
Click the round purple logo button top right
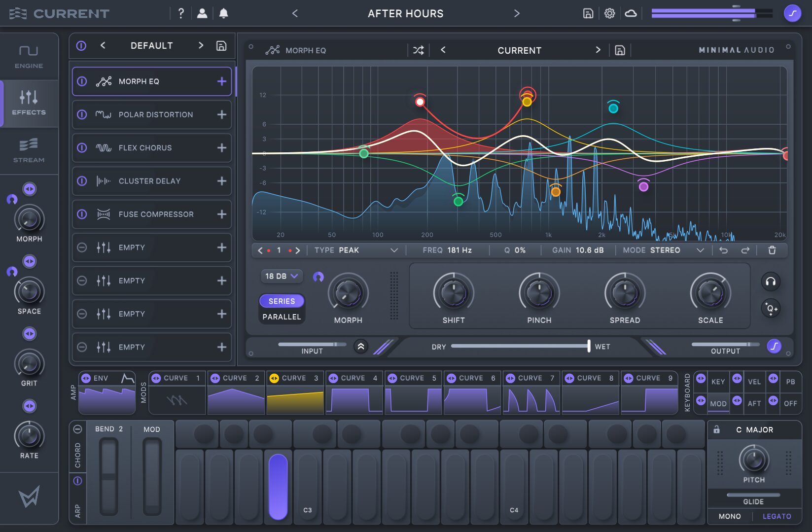(792, 13)
